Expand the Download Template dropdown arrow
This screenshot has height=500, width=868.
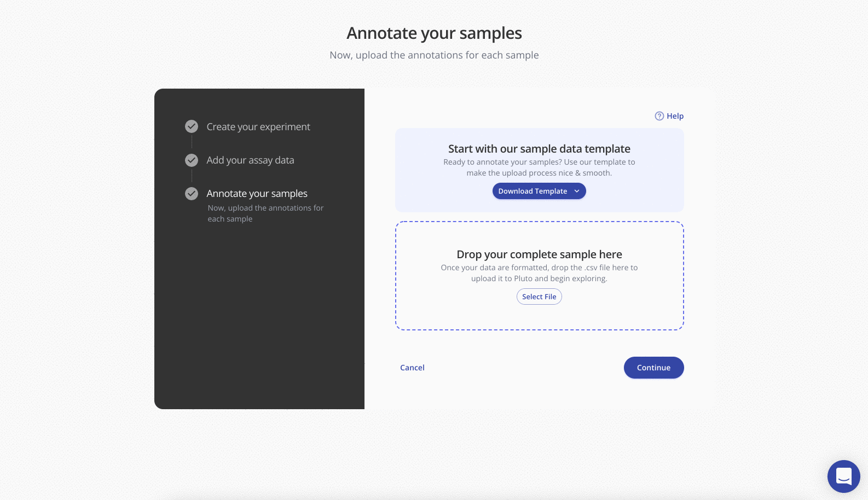(577, 191)
